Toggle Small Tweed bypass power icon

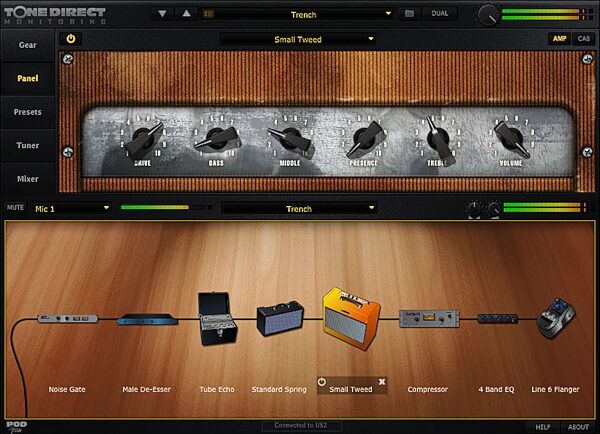321,382
